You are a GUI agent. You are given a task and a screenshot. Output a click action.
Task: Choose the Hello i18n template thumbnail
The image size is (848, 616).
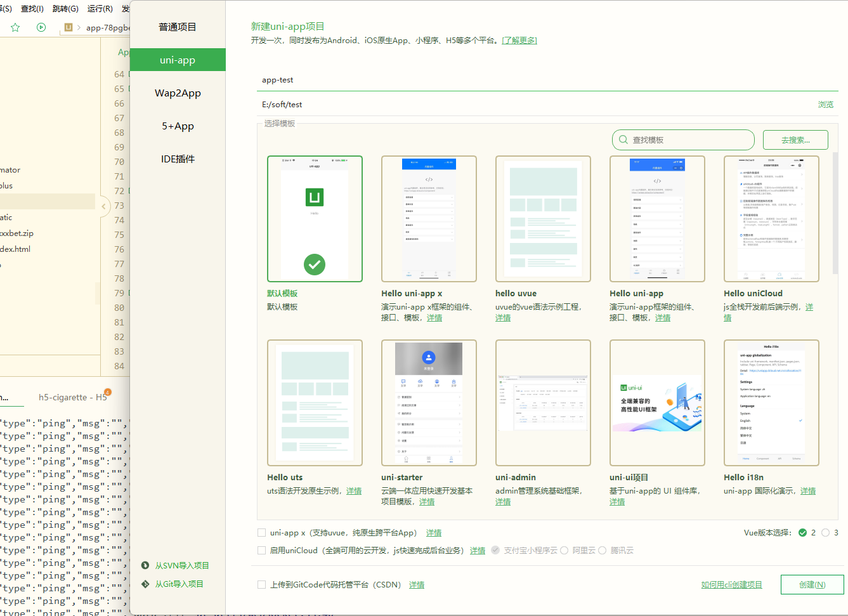pos(771,403)
